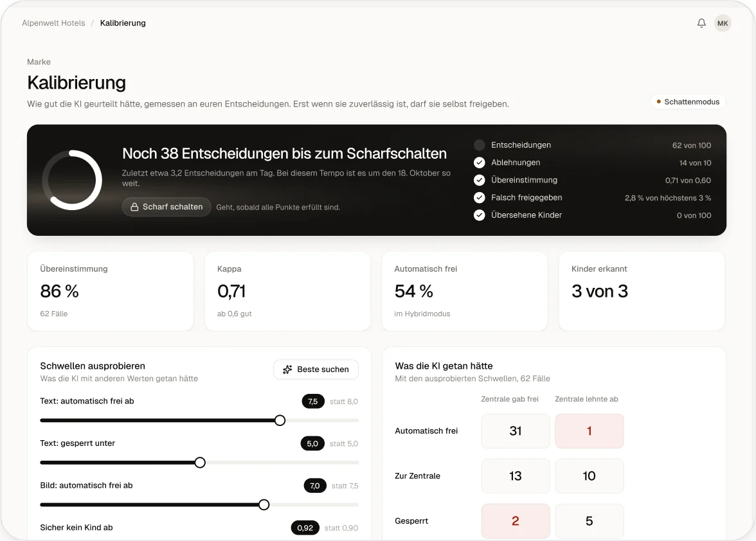Click the '14 von 10' value
Screen dimensions: 756x541
tap(696, 163)
